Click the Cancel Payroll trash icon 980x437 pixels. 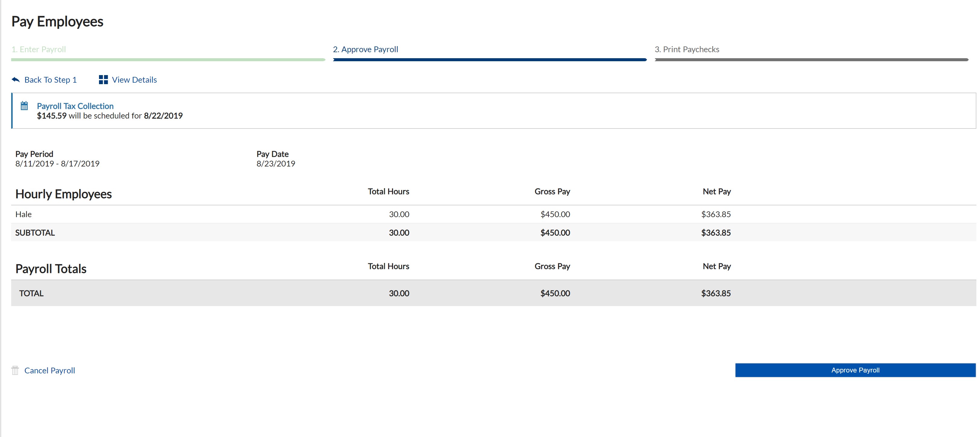pyautogui.click(x=15, y=370)
